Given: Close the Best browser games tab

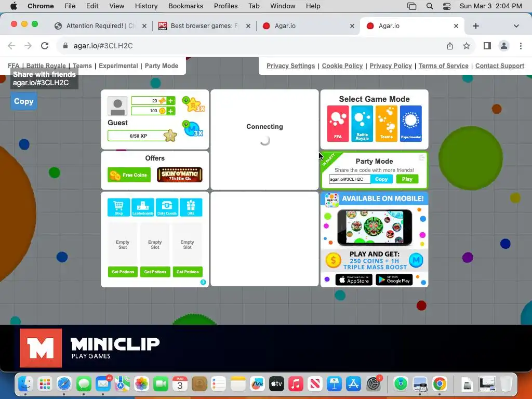Looking at the screenshot, I should 248,26.
